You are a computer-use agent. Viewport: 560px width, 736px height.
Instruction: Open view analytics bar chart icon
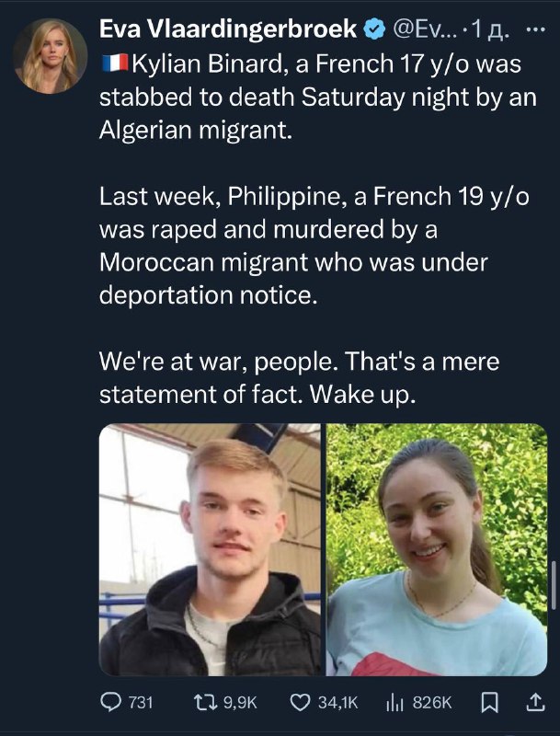(394, 702)
